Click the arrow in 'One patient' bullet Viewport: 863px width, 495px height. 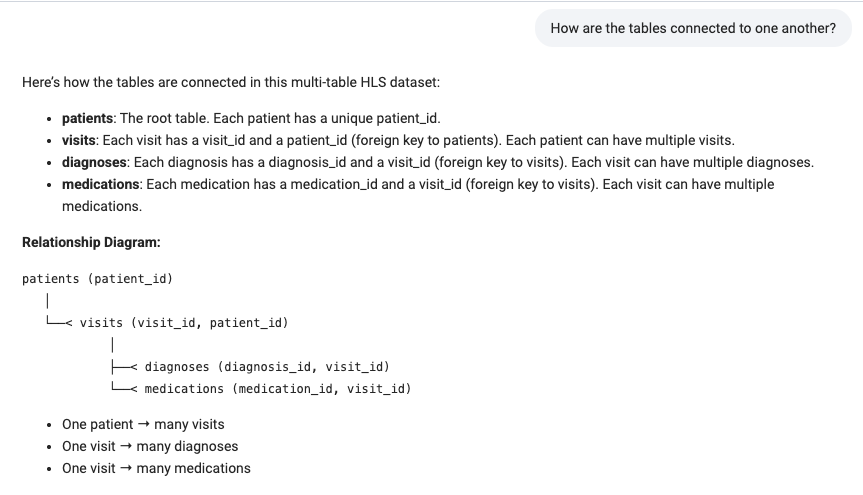click(144, 424)
